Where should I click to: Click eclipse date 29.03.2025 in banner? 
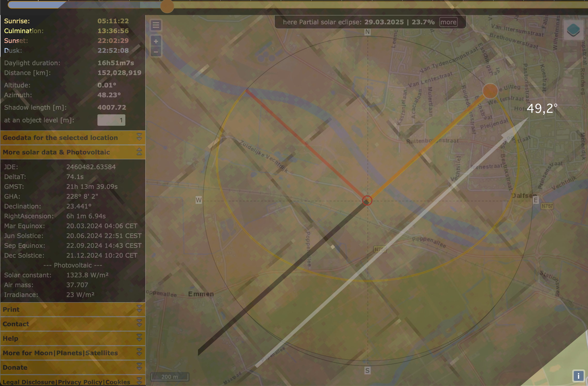[384, 22]
